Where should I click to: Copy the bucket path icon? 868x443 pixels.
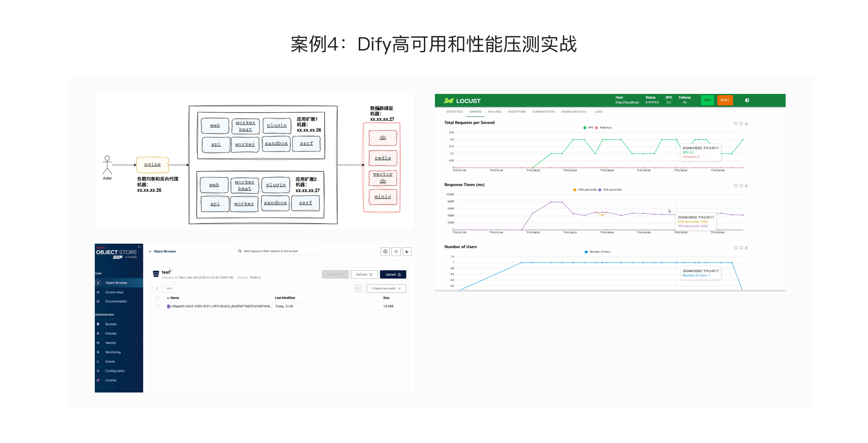358,288
